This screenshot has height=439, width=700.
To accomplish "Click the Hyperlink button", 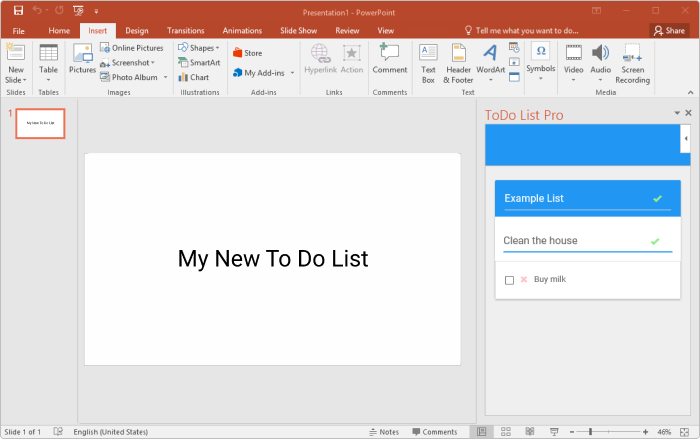I will point(320,59).
